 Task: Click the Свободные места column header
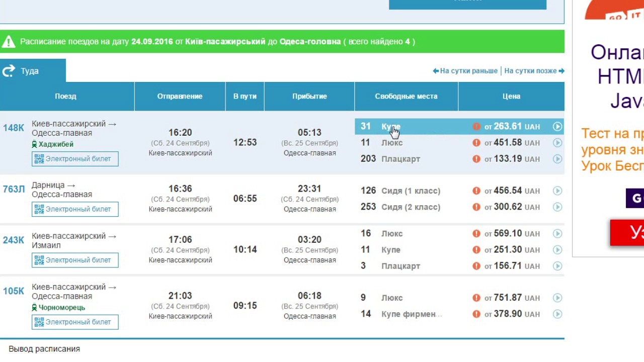click(406, 96)
